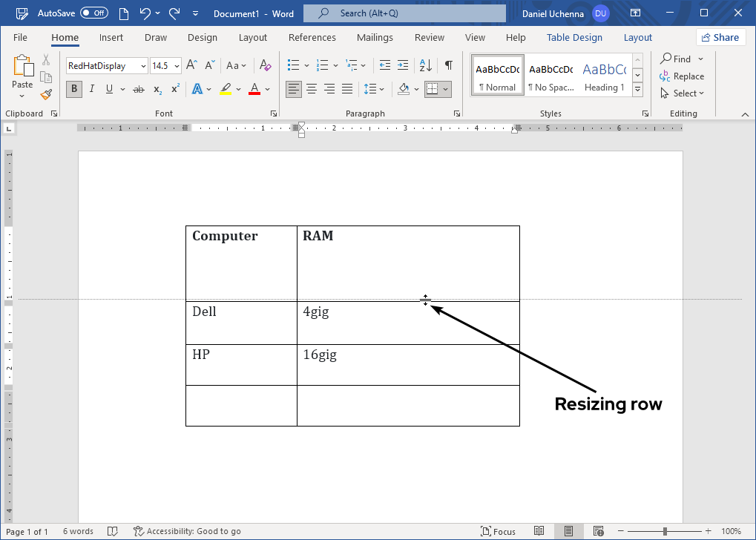
Task: Select the Format Painter
Action: pyautogui.click(x=46, y=94)
